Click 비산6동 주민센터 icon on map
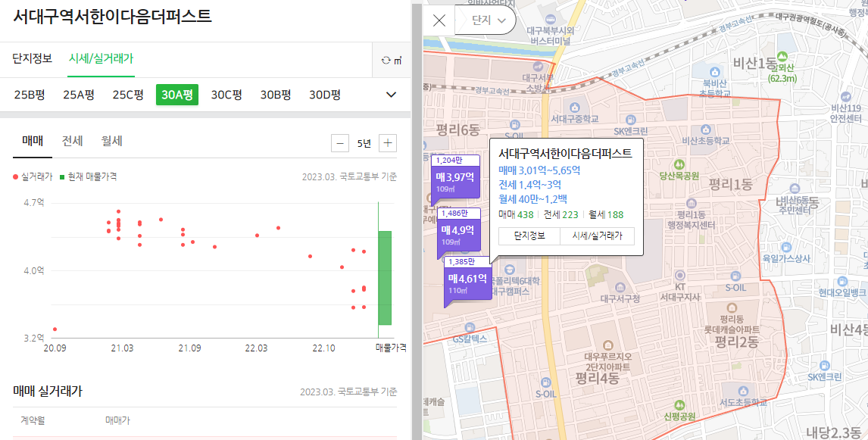The height and width of the screenshot is (440, 868). 795,189
